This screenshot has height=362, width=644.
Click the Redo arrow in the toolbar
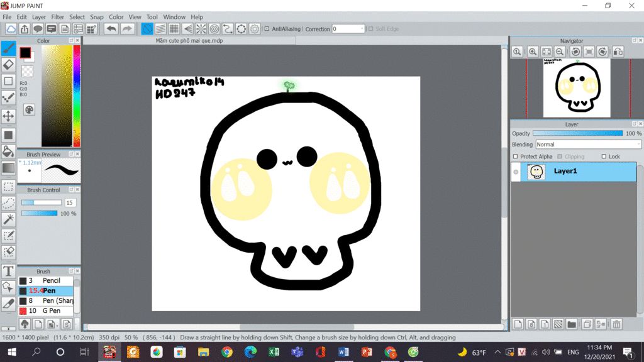point(127,29)
